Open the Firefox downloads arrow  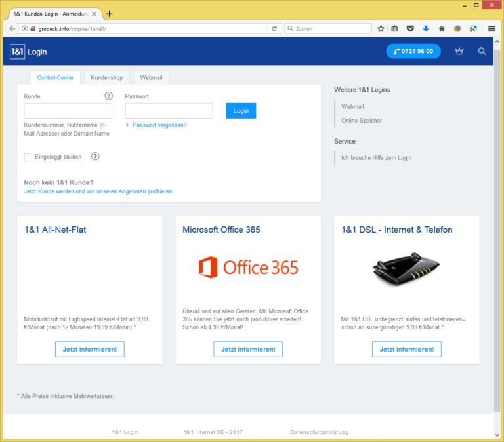point(426,29)
